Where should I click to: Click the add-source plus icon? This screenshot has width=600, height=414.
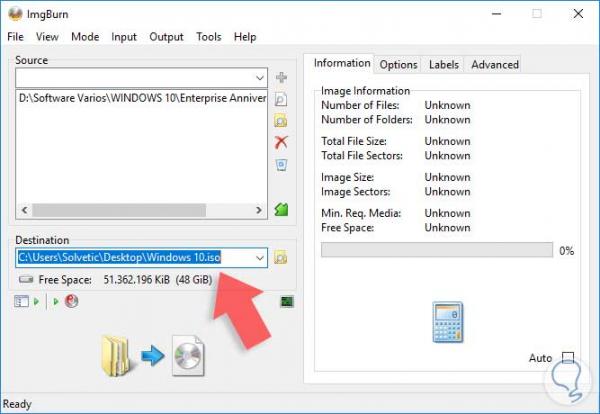(x=281, y=78)
